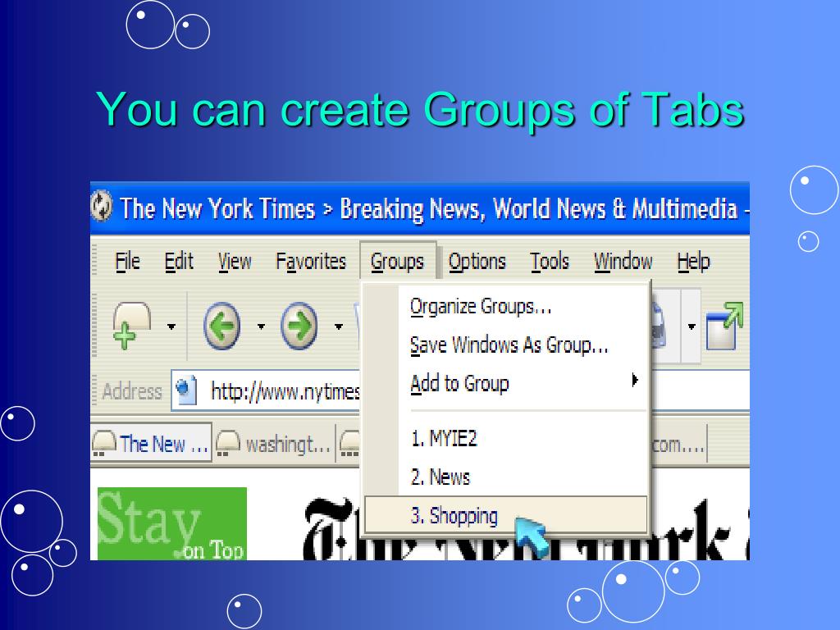
Task: Open the MYIE2 group
Action: [505, 438]
